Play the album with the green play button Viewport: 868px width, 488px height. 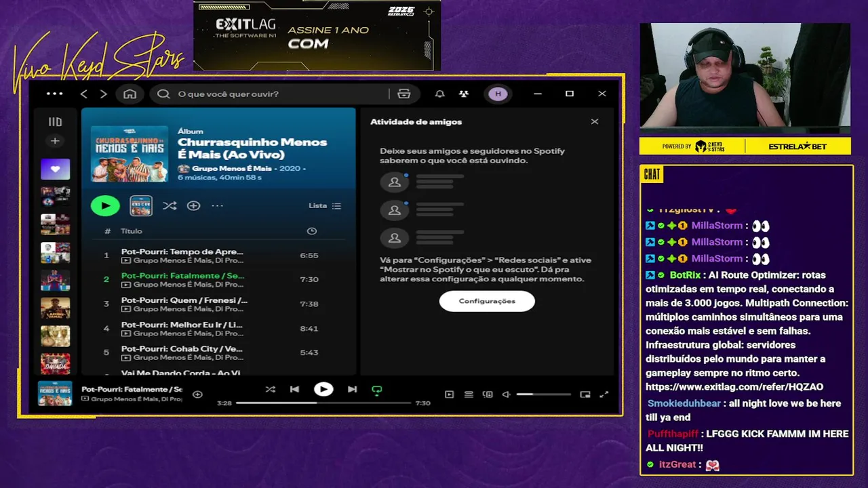[x=105, y=205]
